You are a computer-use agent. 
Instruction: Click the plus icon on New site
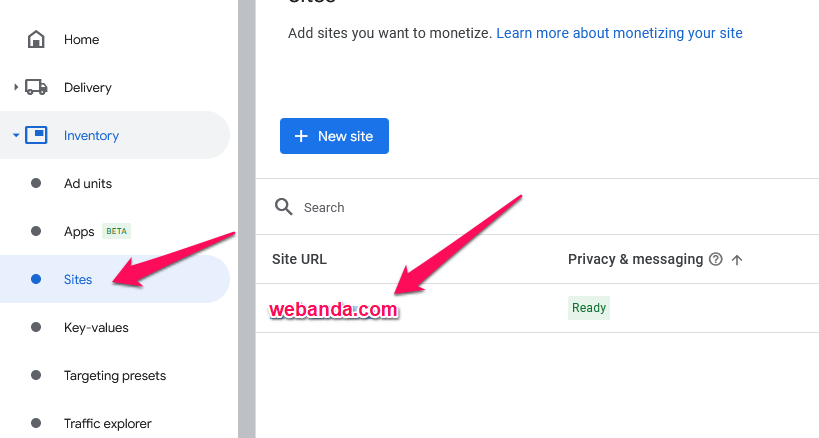(x=301, y=136)
